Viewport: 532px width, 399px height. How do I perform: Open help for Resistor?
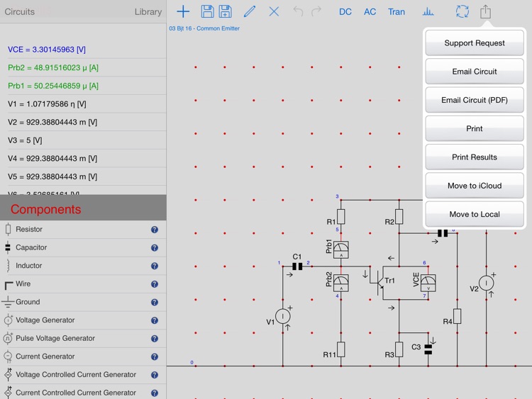point(155,230)
